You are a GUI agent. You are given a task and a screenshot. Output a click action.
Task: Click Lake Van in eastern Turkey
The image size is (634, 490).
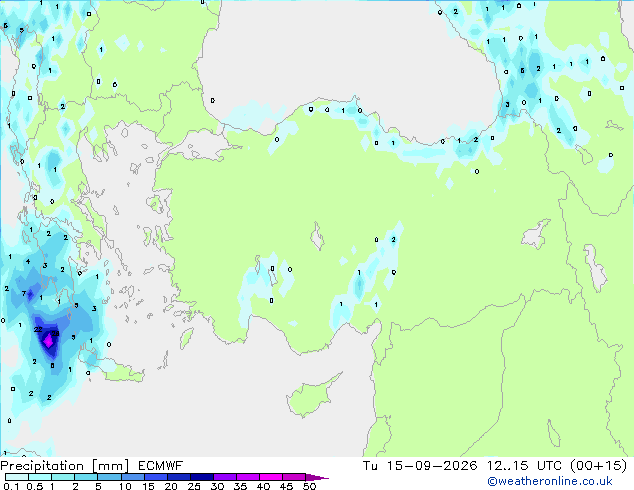536,234
